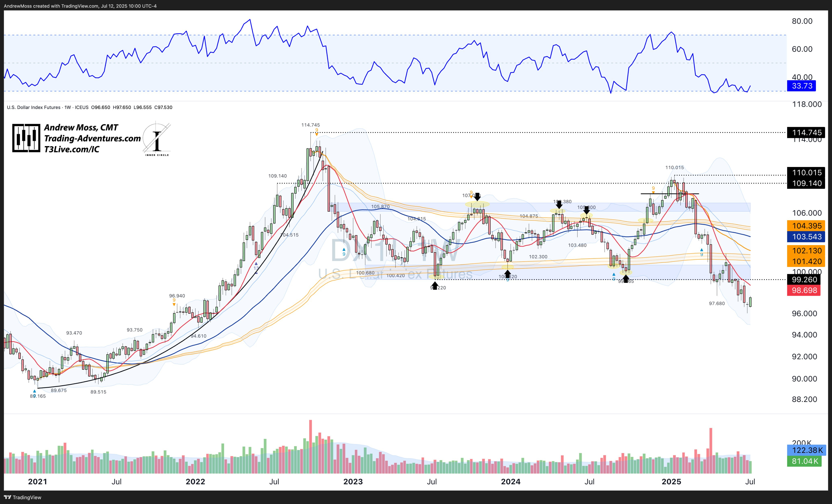The height and width of the screenshot is (504, 832).
Task: Click the Trading-Adventures.com text link
Action: 92,138
